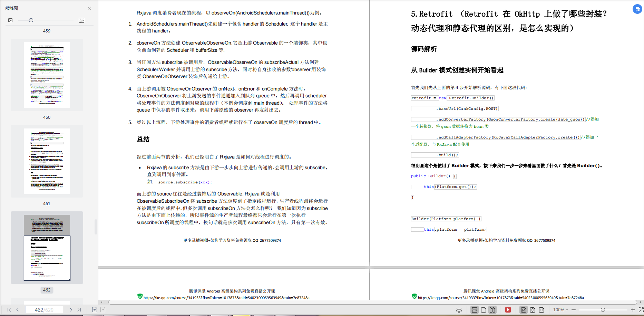Enter fullscreen mode
The image size is (644, 316).
[x=641, y=310]
